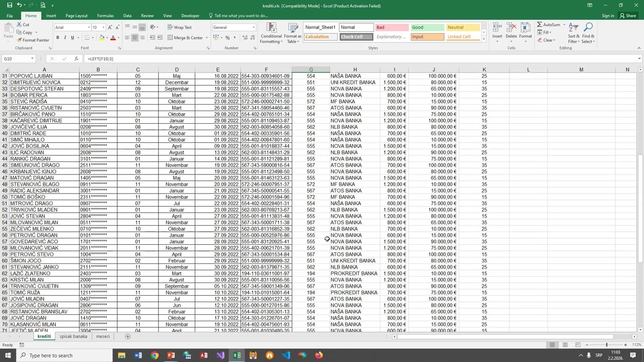Open the File tab
Viewport: 644px width, 362px height.
click(x=10, y=16)
